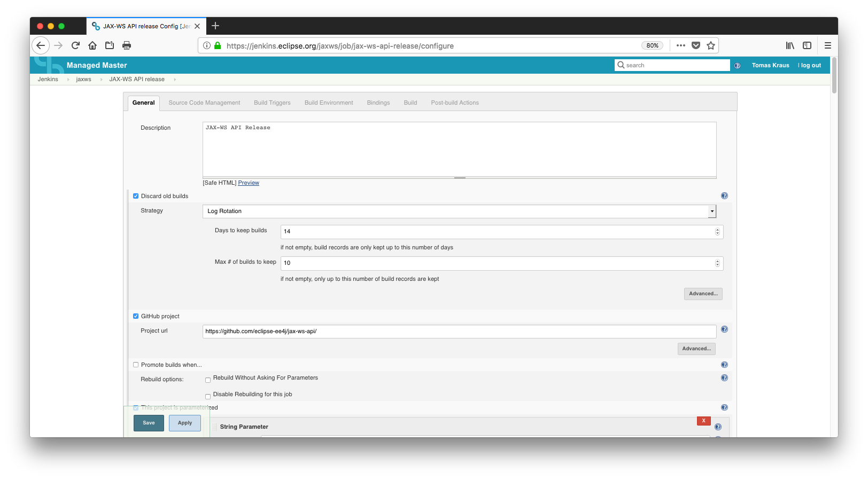Click the share icon in toolbar
This screenshot has width=868, height=480.
tap(110, 45)
